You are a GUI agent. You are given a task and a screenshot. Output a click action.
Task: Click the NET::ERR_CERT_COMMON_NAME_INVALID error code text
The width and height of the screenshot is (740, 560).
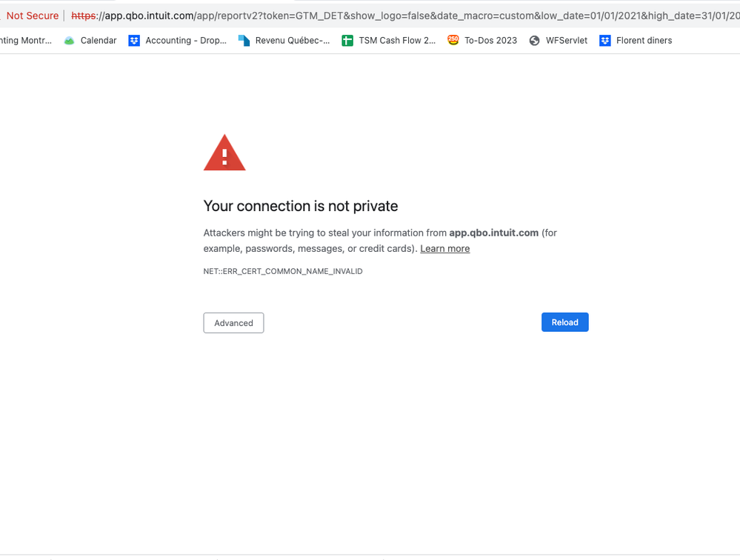[283, 272]
